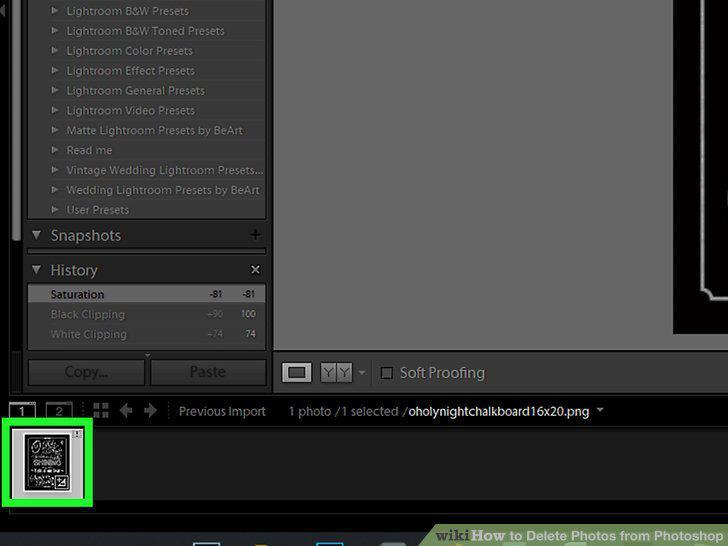Add a new snapshot with plus icon
728x546 pixels.
tap(255, 234)
